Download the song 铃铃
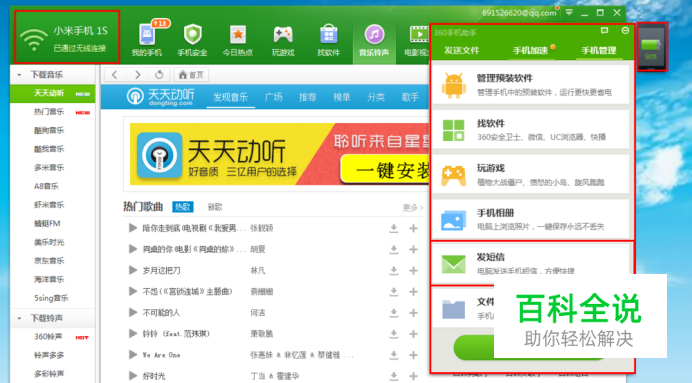692x383 pixels. click(x=394, y=334)
